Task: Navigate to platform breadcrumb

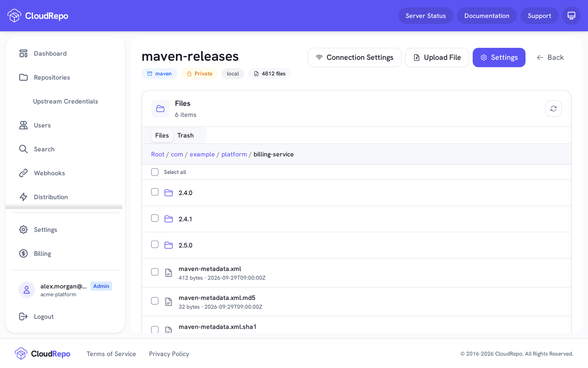Action: pyautogui.click(x=234, y=154)
